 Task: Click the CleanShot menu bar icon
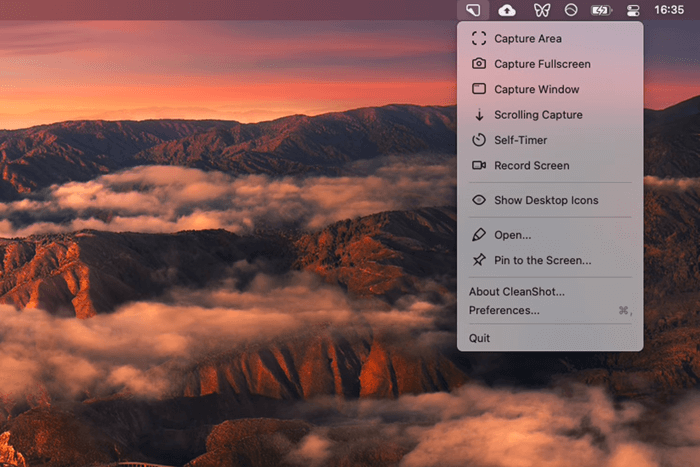tap(473, 10)
